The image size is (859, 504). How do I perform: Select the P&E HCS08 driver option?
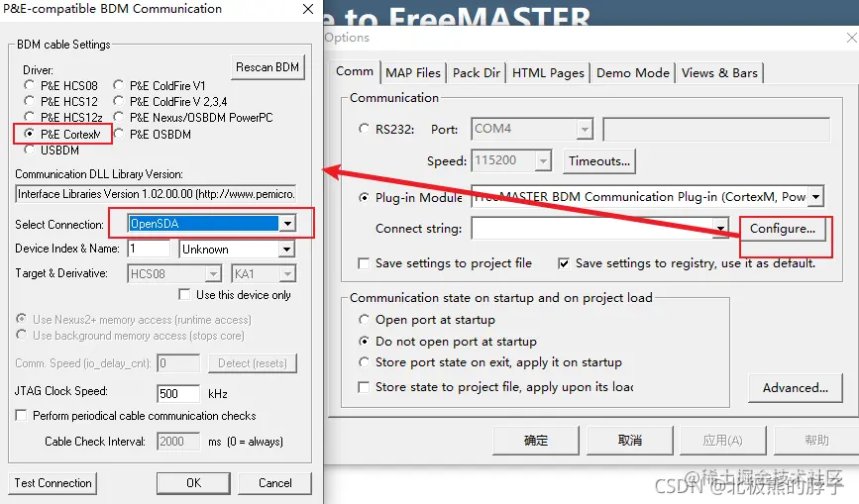(x=29, y=85)
